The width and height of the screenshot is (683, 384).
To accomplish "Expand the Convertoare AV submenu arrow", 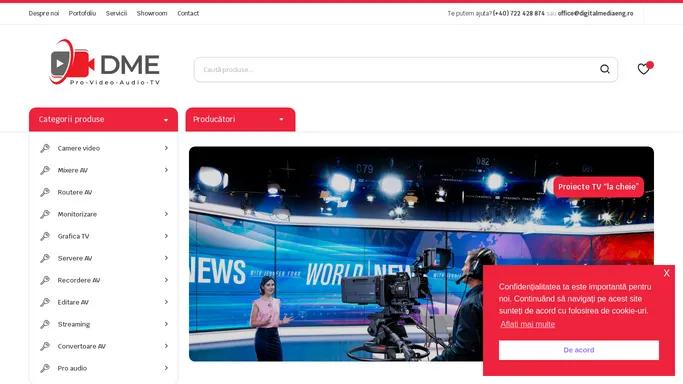I will point(166,346).
